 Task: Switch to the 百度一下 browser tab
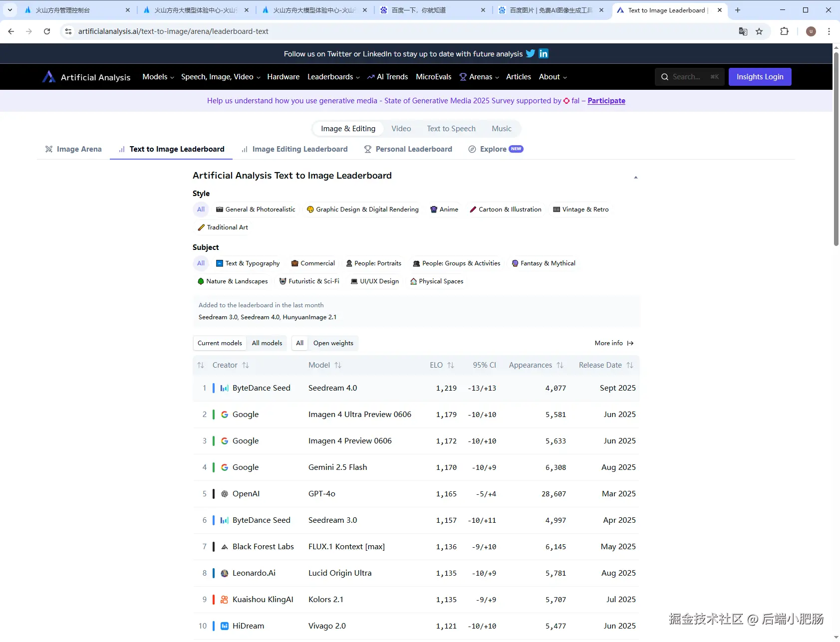click(x=432, y=10)
